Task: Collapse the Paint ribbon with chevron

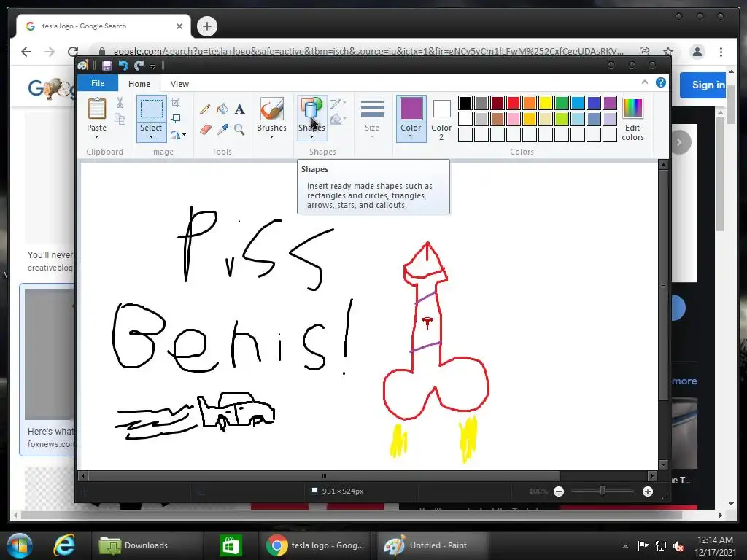Action: [645, 82]
